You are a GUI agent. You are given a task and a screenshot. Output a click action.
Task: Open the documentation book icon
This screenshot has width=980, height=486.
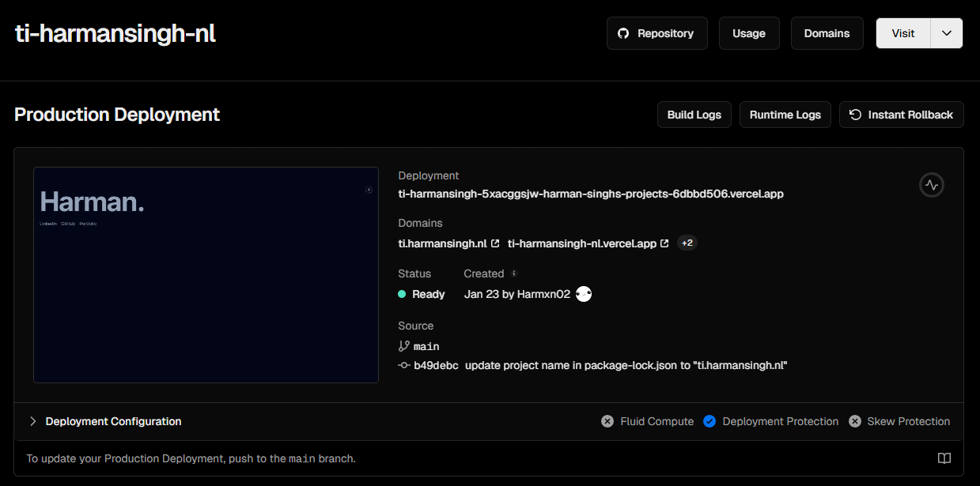pyautogui.click(x=944, y=458)
